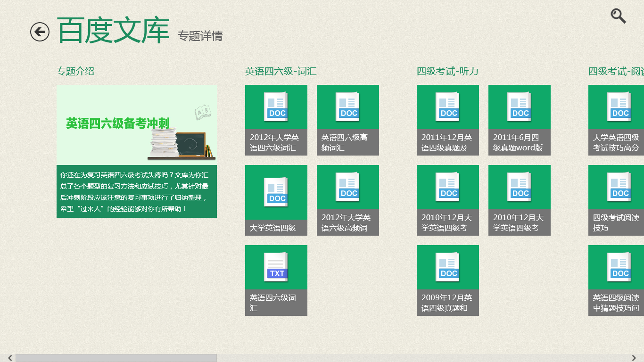Open DOC icon of 2011年6月四级真题word版

[x=519, y=107]
